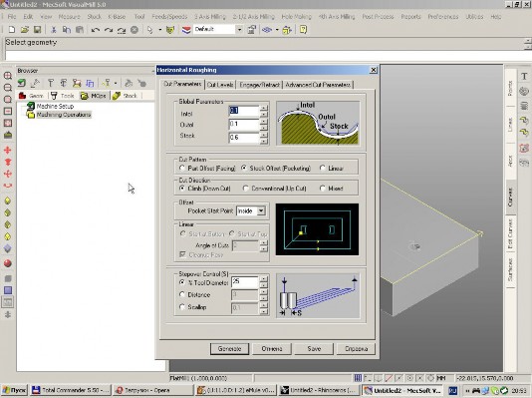Click the zoom tool at top of left sidebar

8,76
